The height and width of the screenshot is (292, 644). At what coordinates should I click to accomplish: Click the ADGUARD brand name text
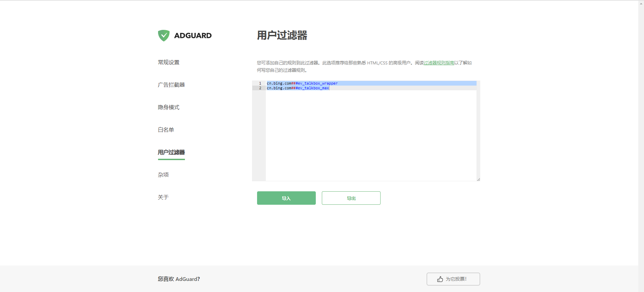coord(193,36)
